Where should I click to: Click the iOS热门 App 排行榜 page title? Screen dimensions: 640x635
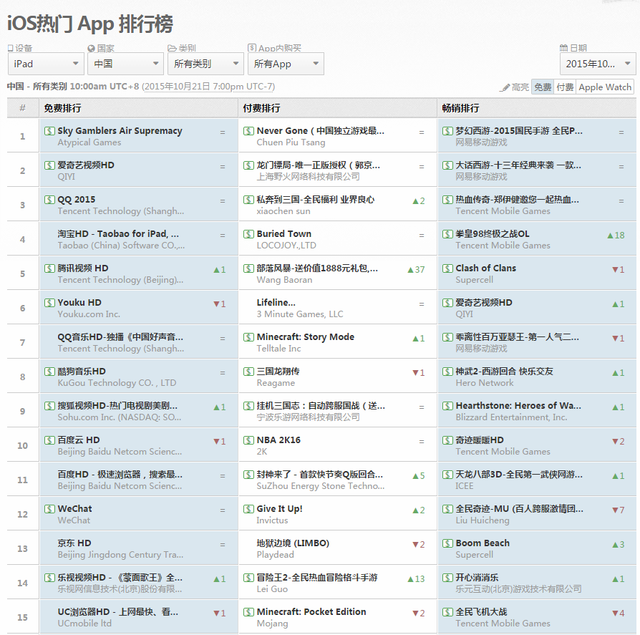coord(90,24)
